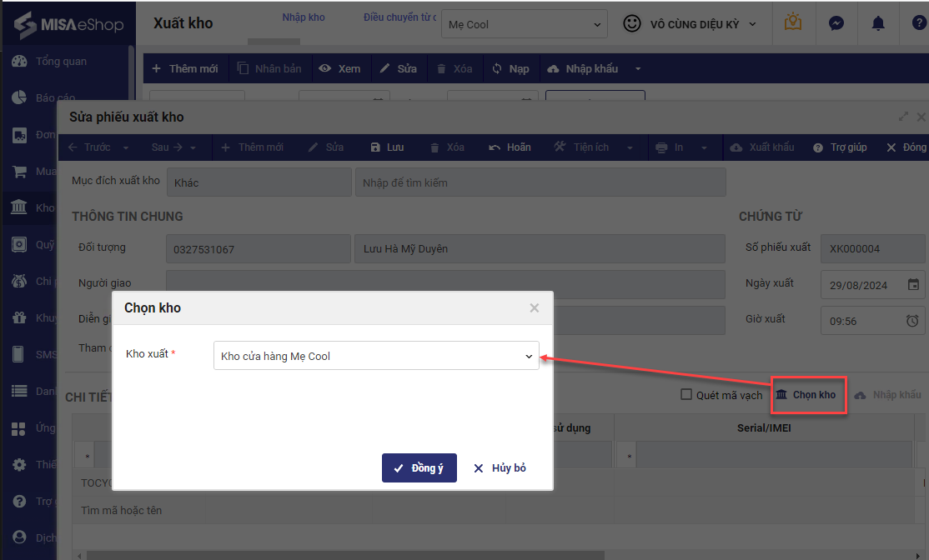Open the Quỹ safe icon in sidebar
Screen dimensions: 929x560
(x=19, y=244)
